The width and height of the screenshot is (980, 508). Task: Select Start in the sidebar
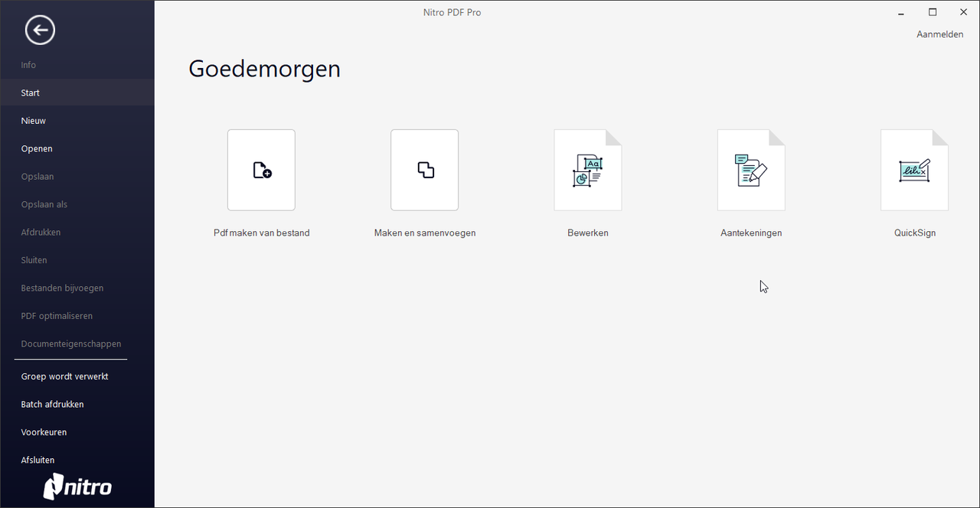[x=77, y=93]
